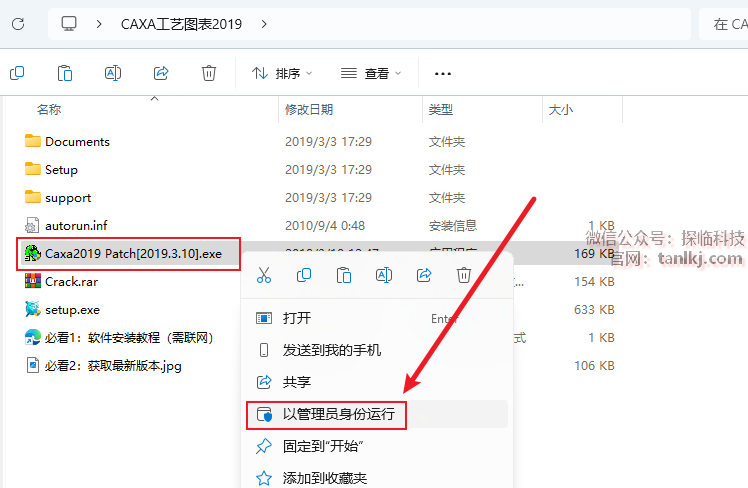The height and width of the screenshot is (488, 748).
Task: Select 必看2：获取最新版本.jpg file
Action: tap(113, 366)
